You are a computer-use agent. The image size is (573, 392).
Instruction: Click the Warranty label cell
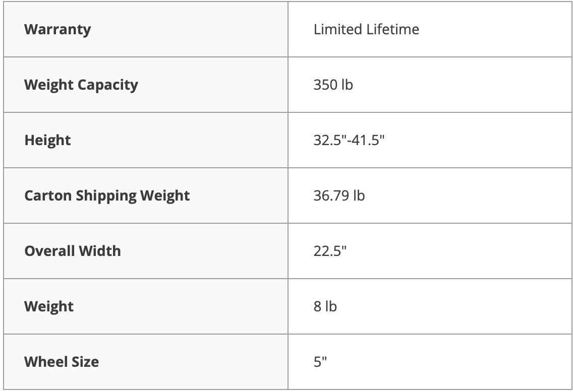point(58,29)
